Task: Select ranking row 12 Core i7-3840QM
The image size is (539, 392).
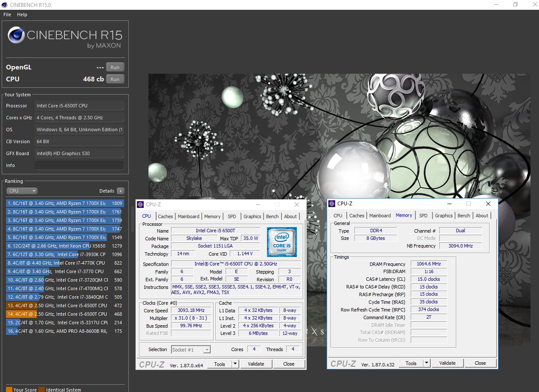Action: pos(65,297)
